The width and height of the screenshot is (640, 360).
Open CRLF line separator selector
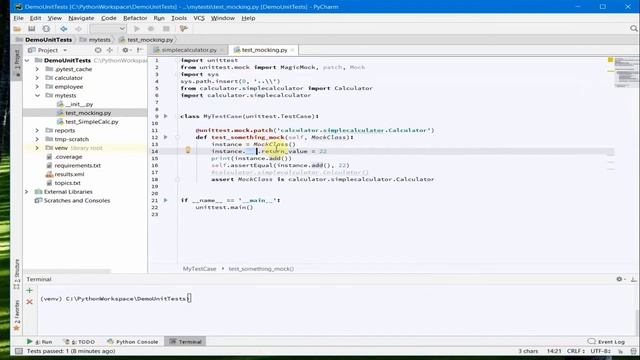pyautogui.click(x=576, y=351)
